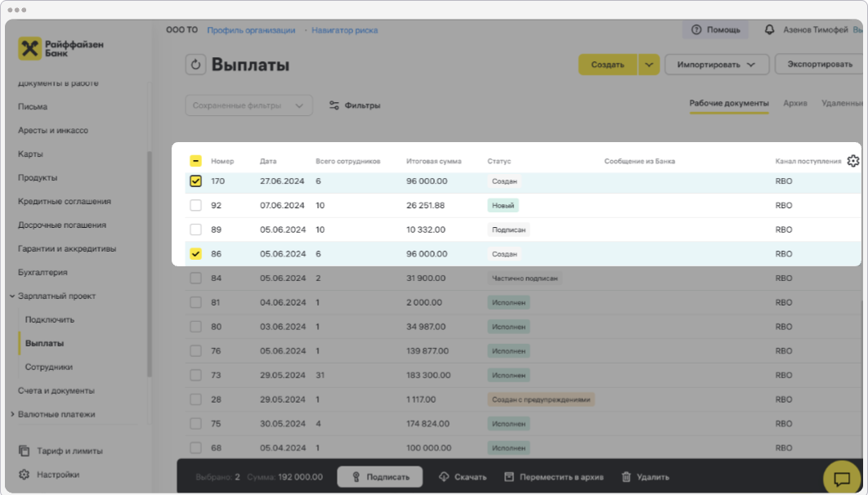The image size is (868, 495).
Task: Click the sidebar vertical scrollbar
Action: [149, 261]
